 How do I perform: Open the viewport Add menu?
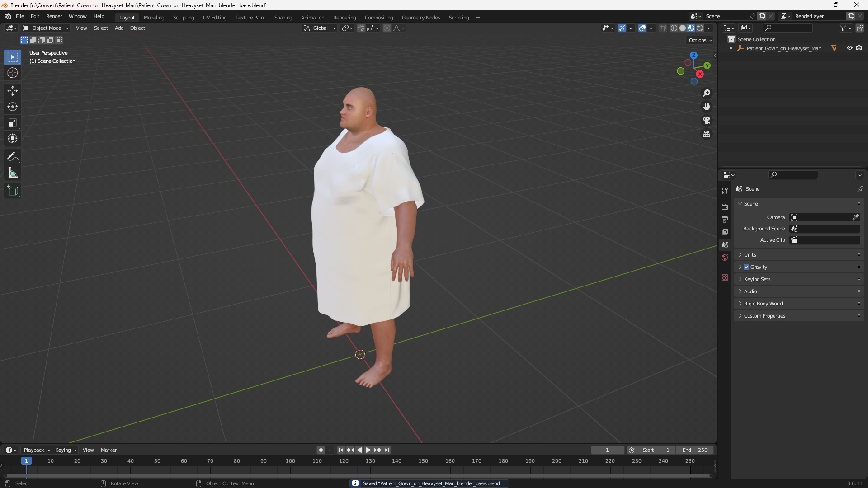tap(119, 28)
